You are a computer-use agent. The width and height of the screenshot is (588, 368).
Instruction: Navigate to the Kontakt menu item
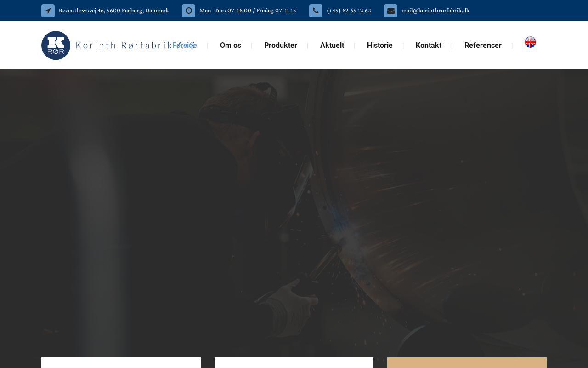(x=429, y=45)
